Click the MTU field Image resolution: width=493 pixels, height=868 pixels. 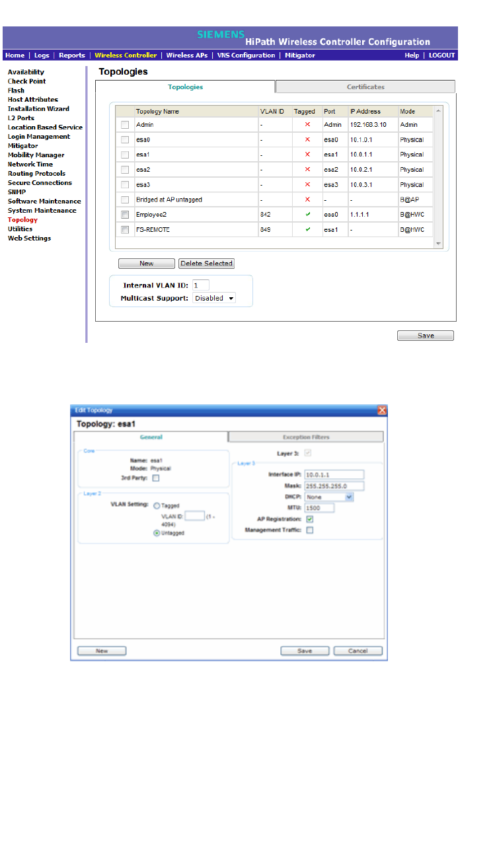320,508
